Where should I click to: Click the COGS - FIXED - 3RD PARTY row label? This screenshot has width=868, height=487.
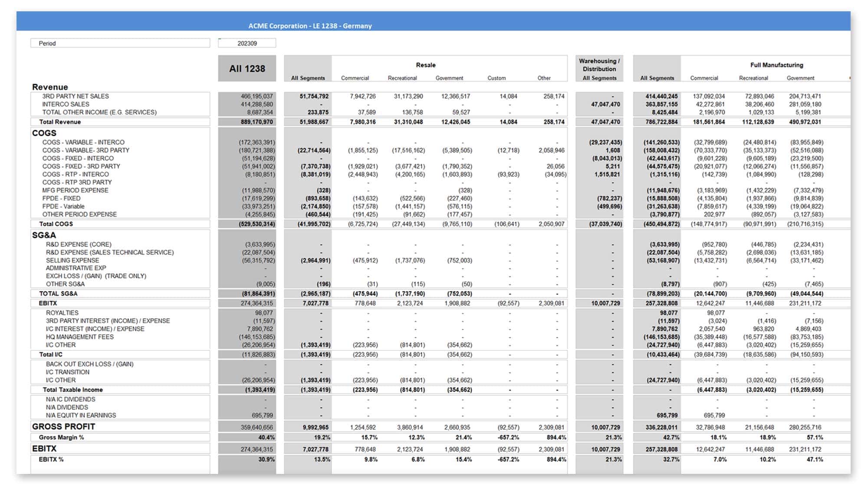[81, 166]
